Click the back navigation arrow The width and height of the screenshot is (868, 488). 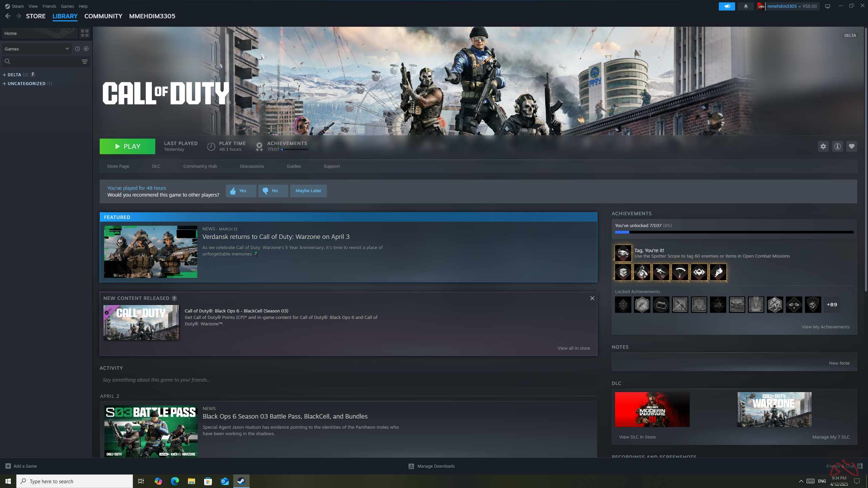point(7,16)
